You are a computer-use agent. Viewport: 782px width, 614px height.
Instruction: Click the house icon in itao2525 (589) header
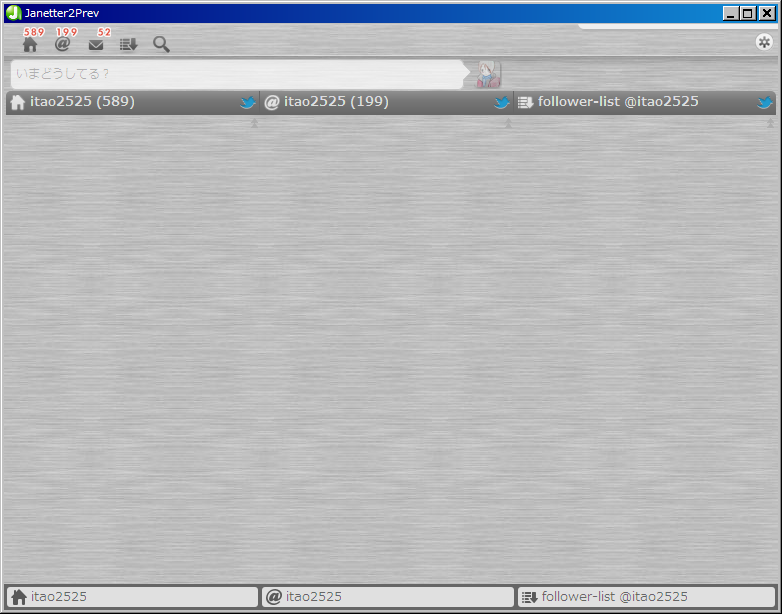point(17,102)
